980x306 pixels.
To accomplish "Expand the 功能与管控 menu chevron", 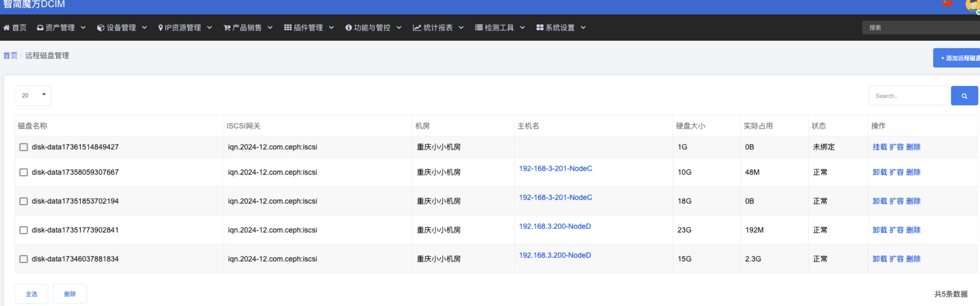I will [399, 28].
